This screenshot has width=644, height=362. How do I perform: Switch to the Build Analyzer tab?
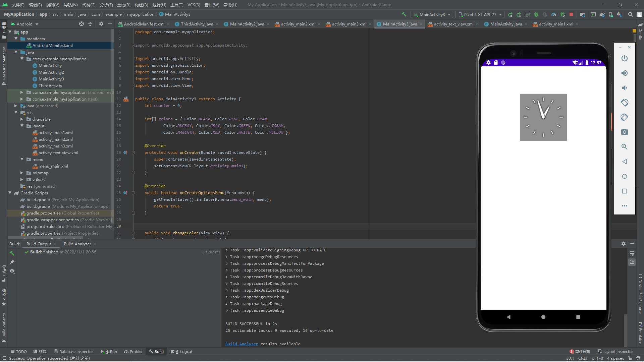tap(77, 244)
